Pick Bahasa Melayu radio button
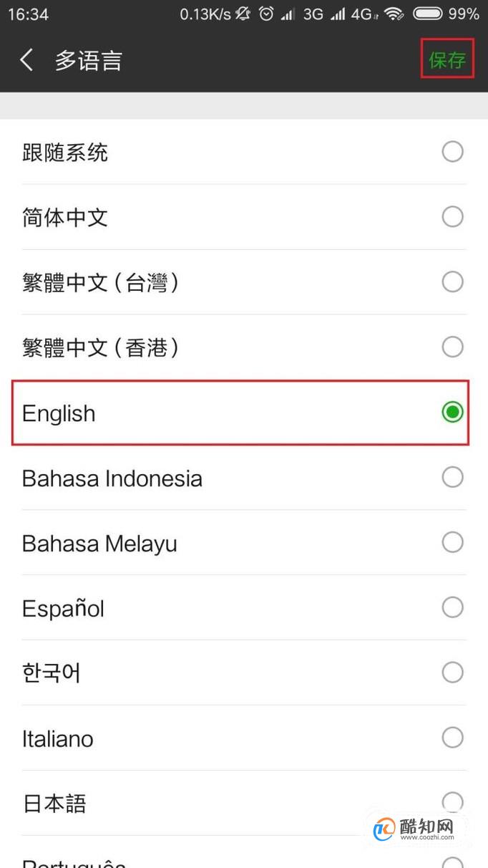488x868 pixels. click(452, 542)
